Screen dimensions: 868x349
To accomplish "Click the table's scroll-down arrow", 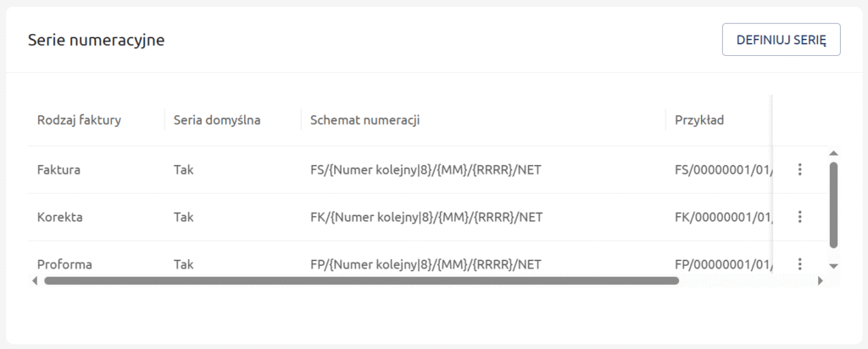I will click(833, 265).
